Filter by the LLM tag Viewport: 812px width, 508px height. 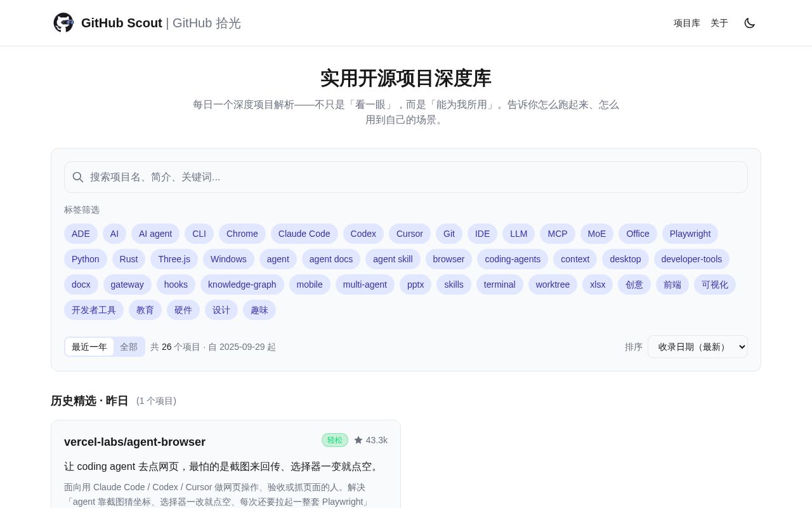518,234
